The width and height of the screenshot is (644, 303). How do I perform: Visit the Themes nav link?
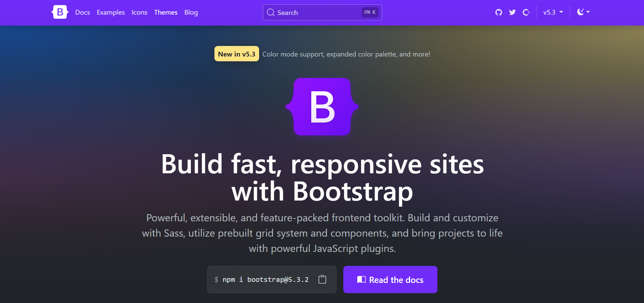coord(166,12)
